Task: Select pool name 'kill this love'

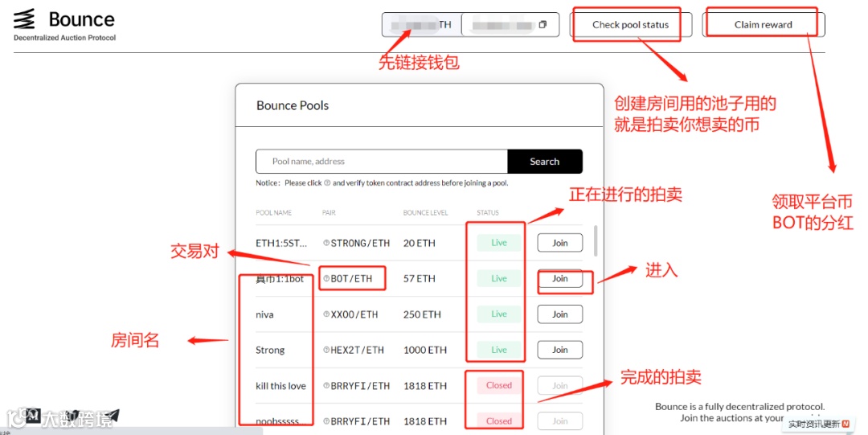Action: (280, 386)
